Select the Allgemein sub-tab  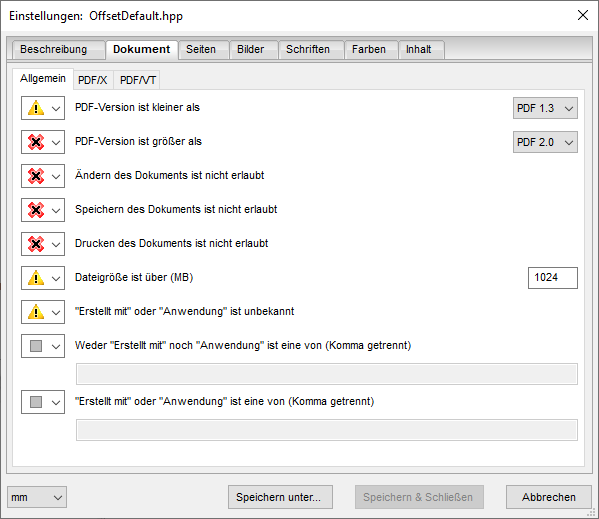(43, 79)
